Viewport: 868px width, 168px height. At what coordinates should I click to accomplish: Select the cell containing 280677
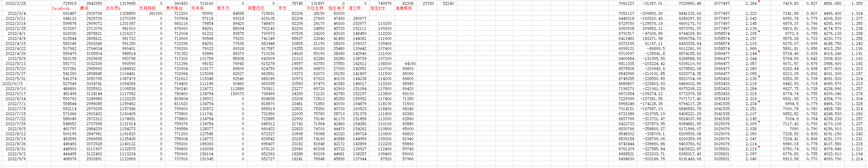click(x=358, y=18)
